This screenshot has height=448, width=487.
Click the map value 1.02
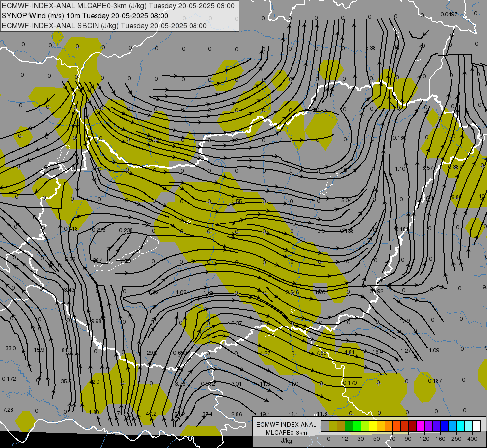(x=181, y=293)
